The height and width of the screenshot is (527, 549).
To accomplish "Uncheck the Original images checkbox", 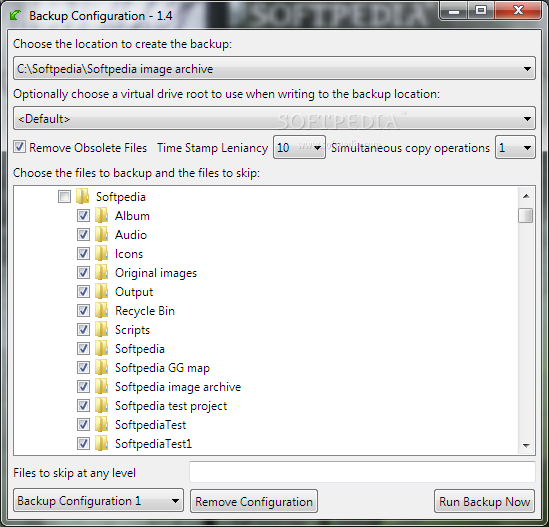I will (x=83, y=272).
